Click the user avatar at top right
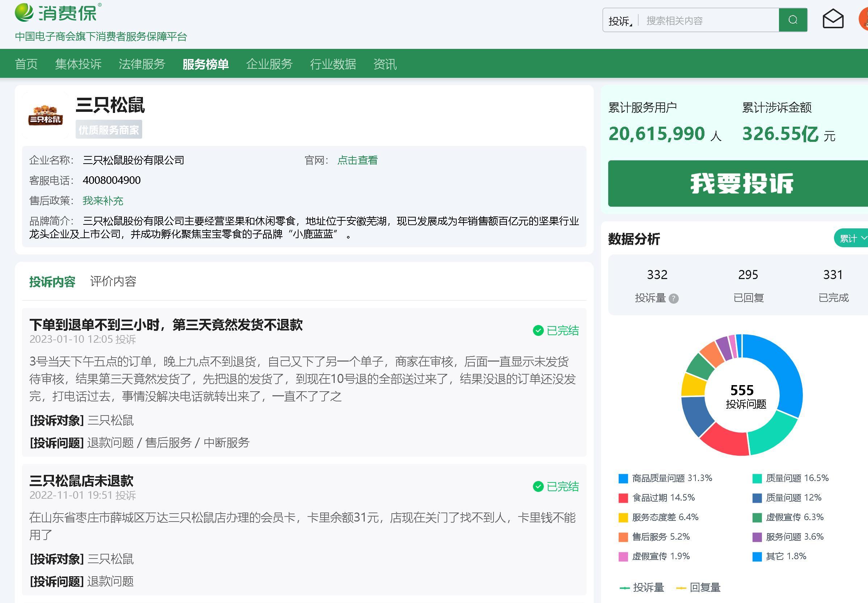Screen dimensions: 868x603 863,19
